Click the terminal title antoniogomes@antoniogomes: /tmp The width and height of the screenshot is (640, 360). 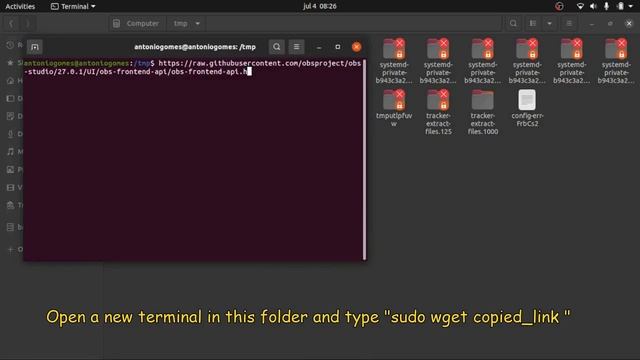[x=195, y=47]
